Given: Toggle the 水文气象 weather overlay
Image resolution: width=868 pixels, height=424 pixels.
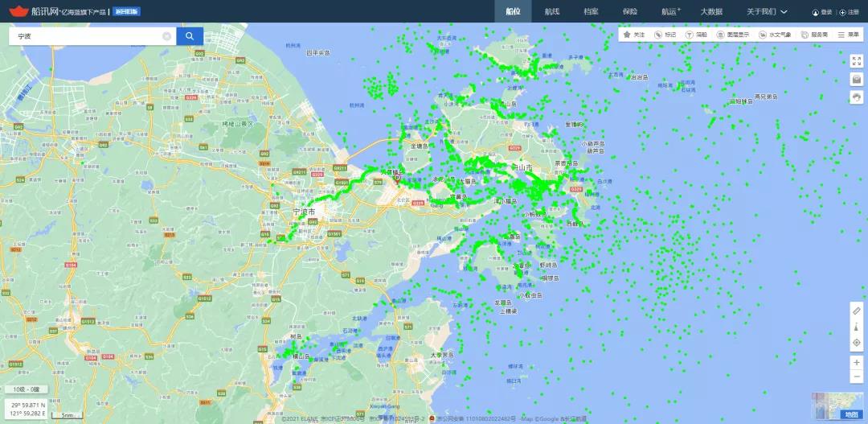Looking at the screenshot, I should [775, 35].
